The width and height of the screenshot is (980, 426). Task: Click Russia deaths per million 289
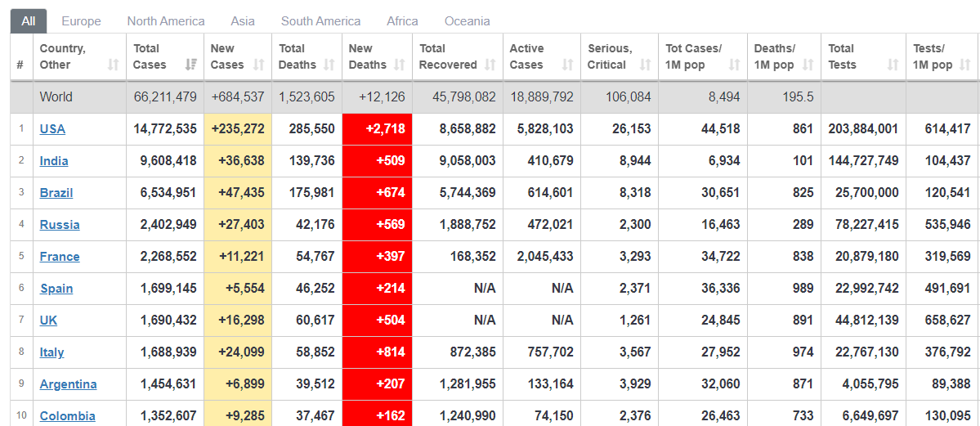[803, 225]
